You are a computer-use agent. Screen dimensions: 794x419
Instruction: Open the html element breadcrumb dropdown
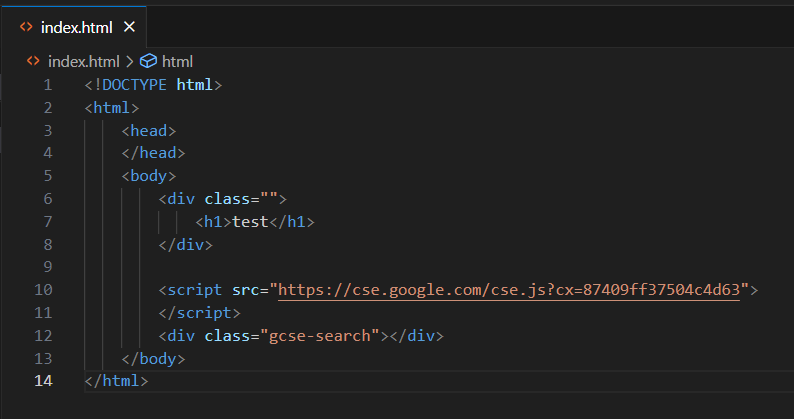176,61
